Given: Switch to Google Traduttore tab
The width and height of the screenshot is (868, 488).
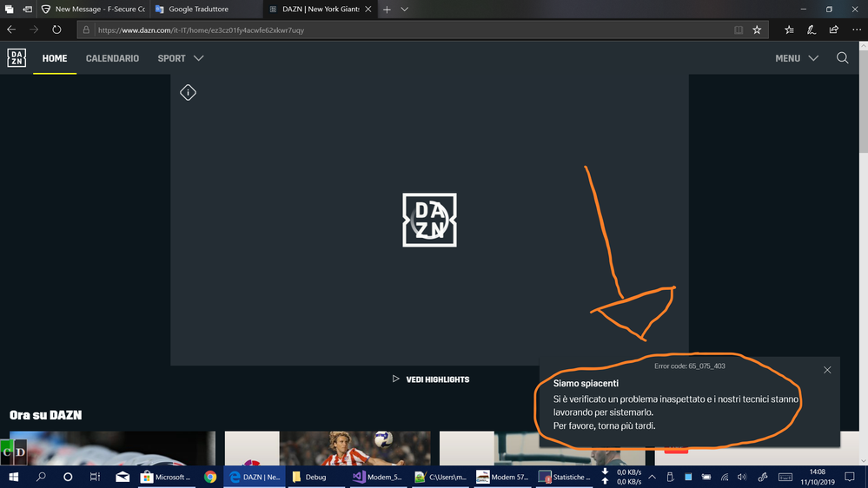Looking at the screenshot, I should 206,10.
